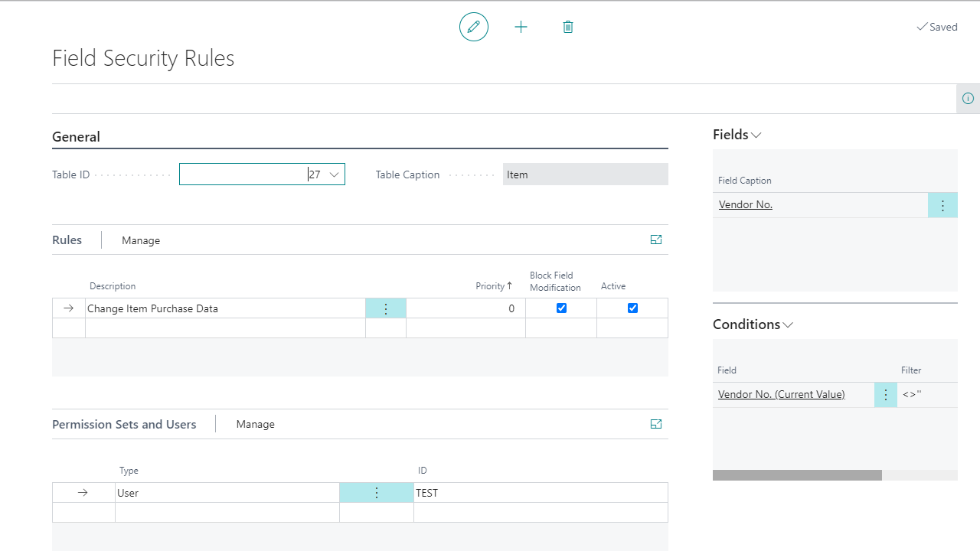Toggle the Block Field Modification checkbox
980x551 pixels.
[x=561, y=308]
